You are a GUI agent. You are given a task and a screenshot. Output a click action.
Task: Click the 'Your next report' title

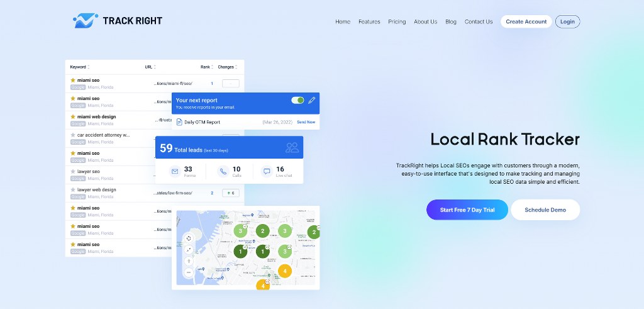(x=197, y=100)
